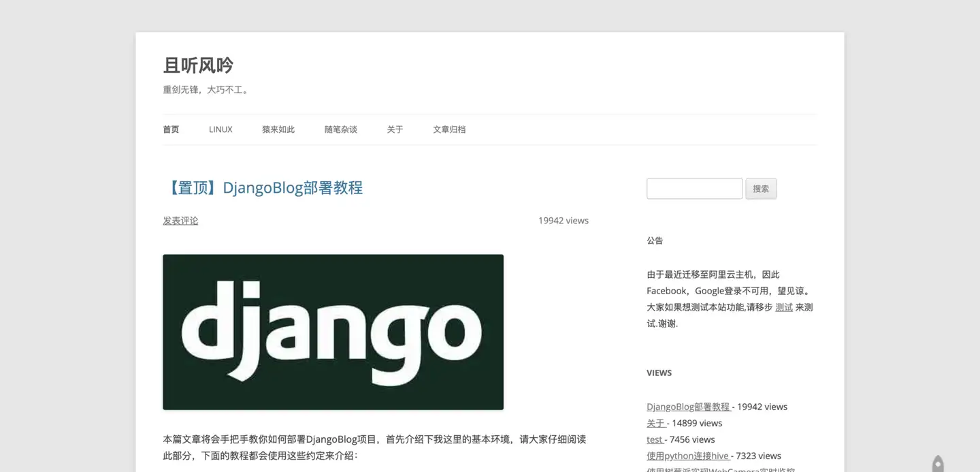
Task: Select the 随笔杂谈 menu item
Action: [341, 129]
